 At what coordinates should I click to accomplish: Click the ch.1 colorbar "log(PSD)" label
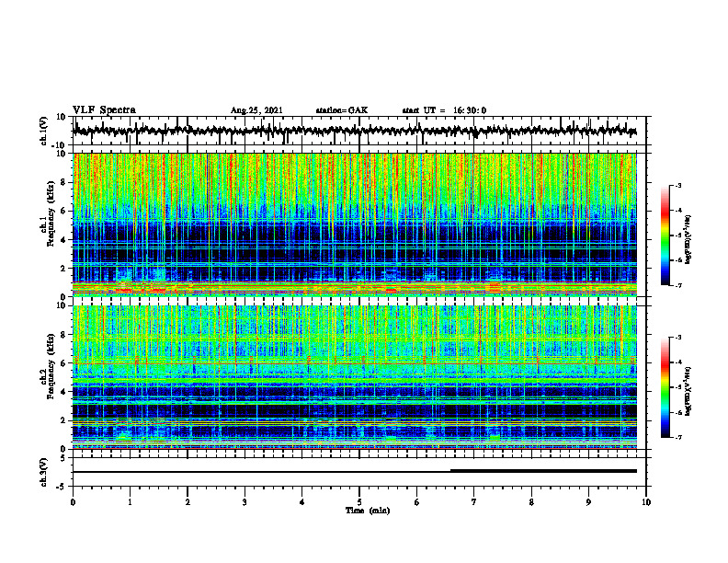pos(688,239)
